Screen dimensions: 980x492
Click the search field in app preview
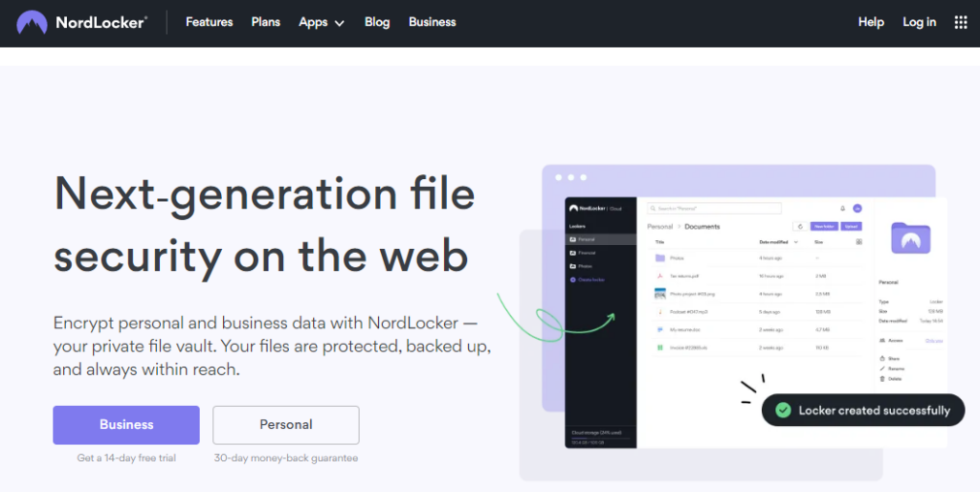point(713,208)
